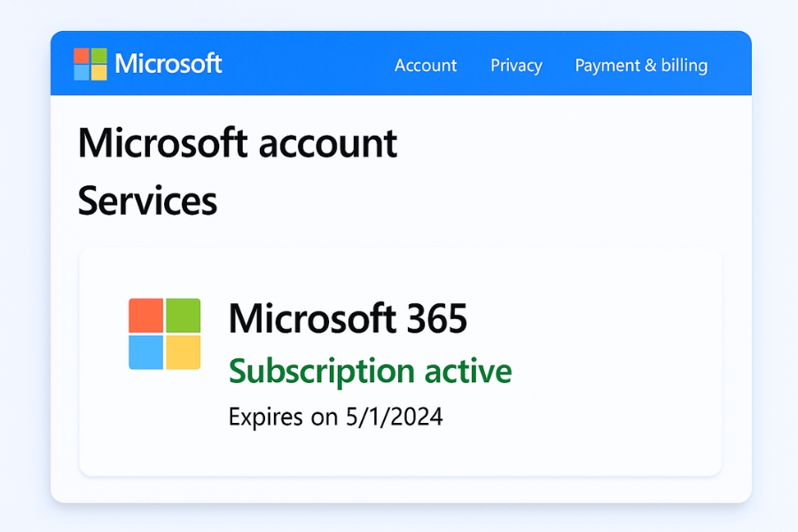Screen dimensions: 798x532
Task: Click the Subscription active status text
Action: click(370, 371)
